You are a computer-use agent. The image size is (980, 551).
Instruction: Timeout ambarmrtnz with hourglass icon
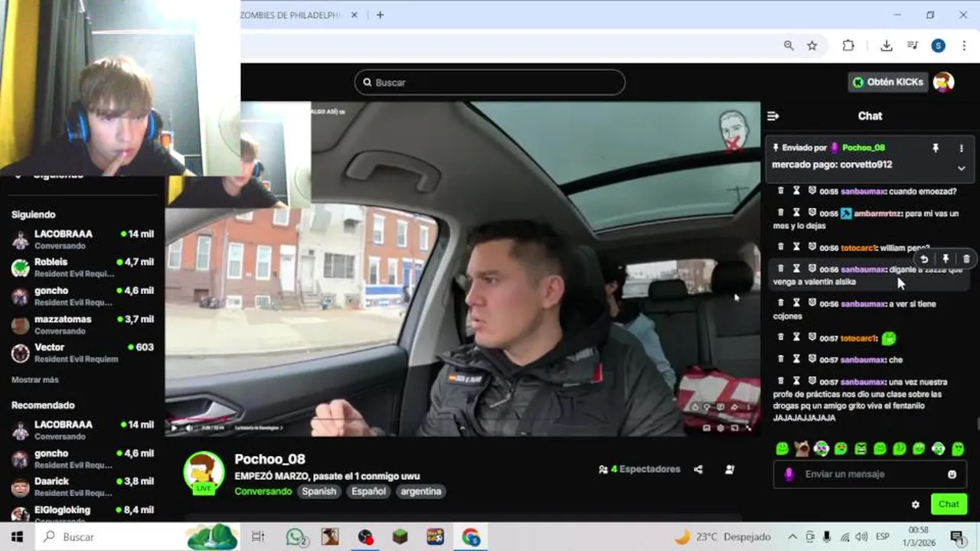coord(796,212)
